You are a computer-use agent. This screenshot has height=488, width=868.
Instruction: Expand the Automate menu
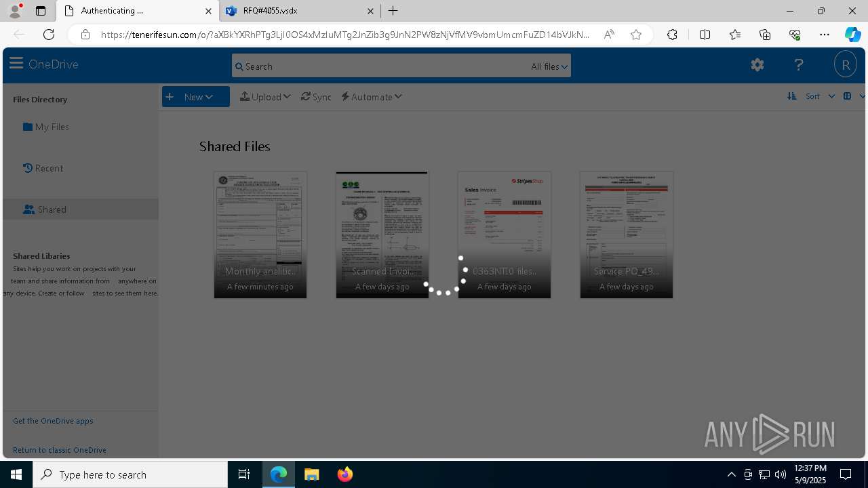(372, 97)
